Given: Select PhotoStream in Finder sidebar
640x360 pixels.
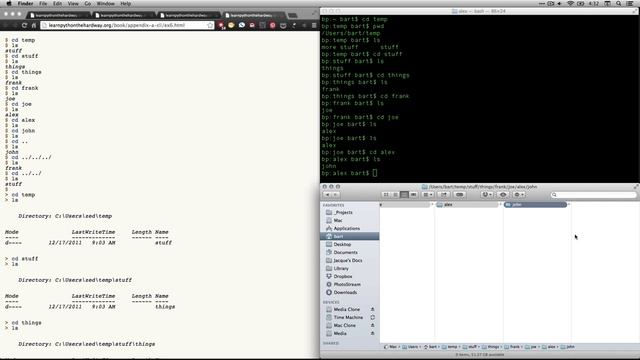Looking at the screenshot, I should [350, 284].
